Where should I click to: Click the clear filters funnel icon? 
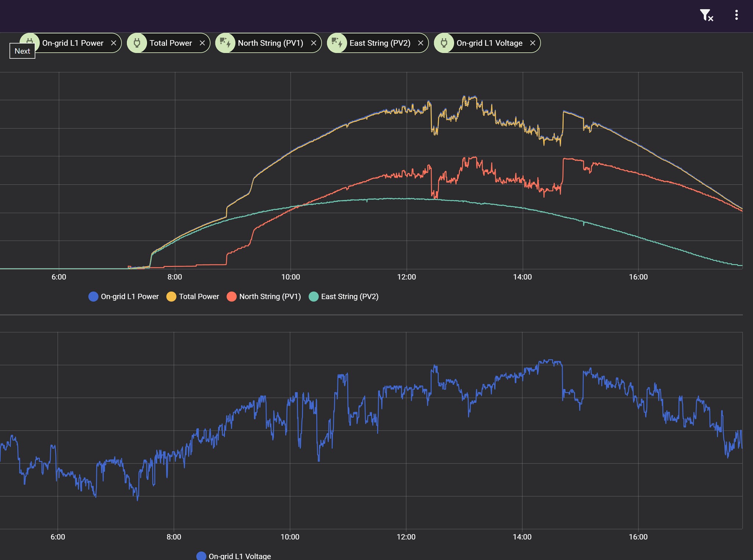click(x=706, y=15)
